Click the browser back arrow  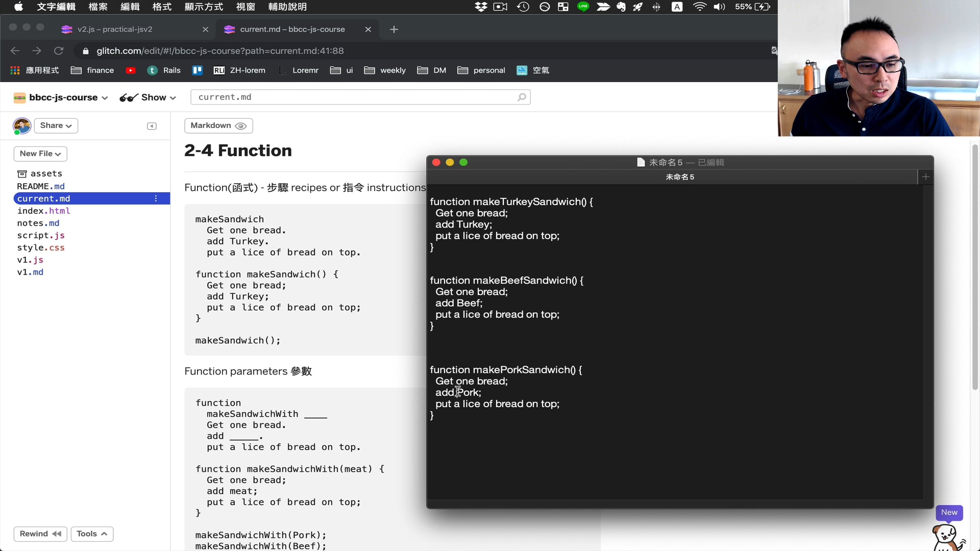pyautogui.click(x=15, y=51)
